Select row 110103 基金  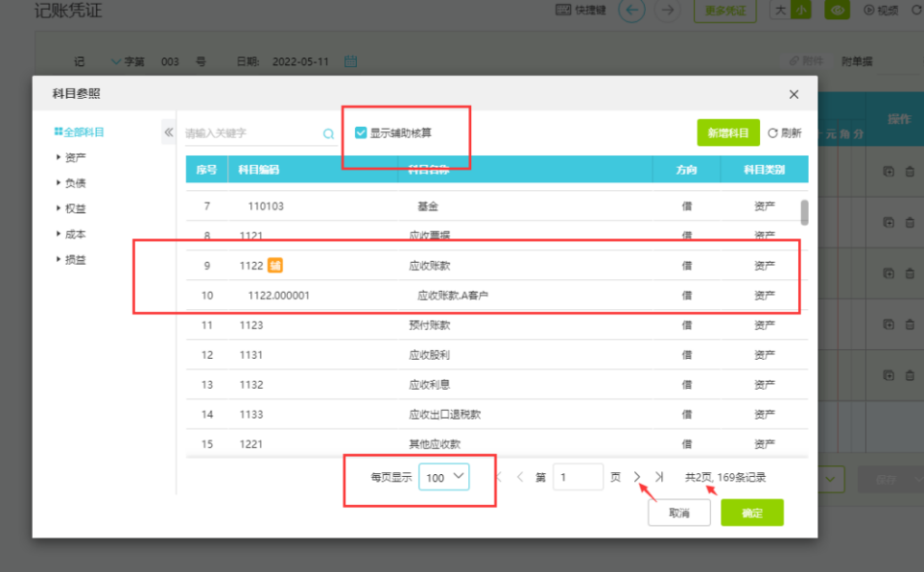(497, 206)
